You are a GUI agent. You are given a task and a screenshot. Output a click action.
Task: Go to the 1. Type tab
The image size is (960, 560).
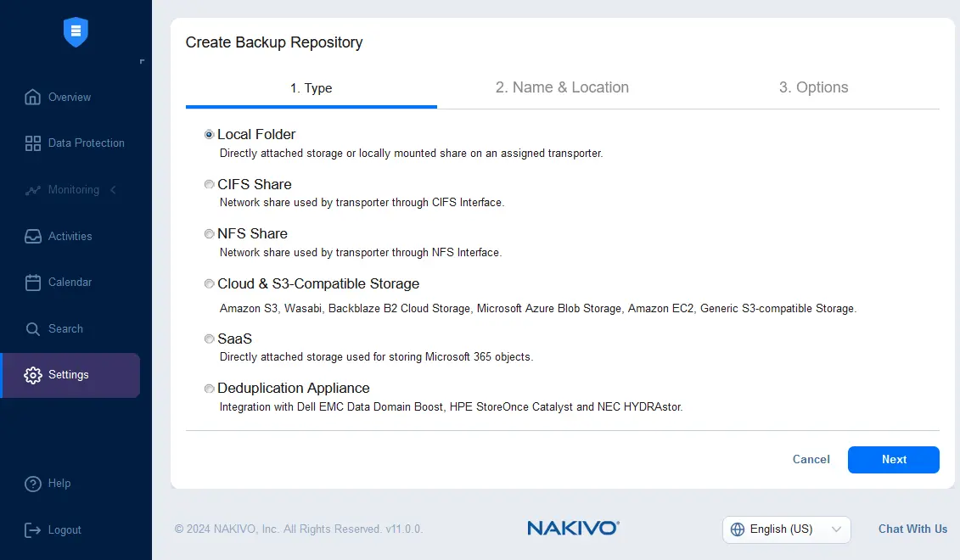pyautogui.click(x=311, y=88)
